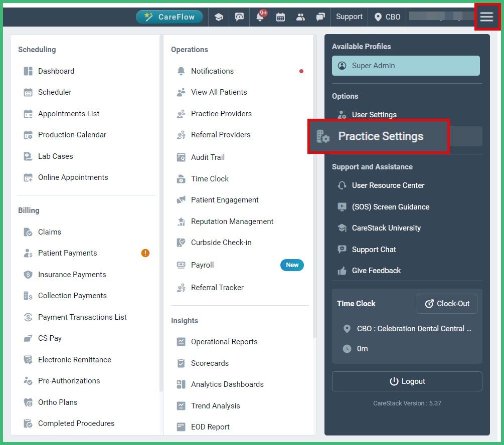Open the Scheduler menu item

(55, 92)
